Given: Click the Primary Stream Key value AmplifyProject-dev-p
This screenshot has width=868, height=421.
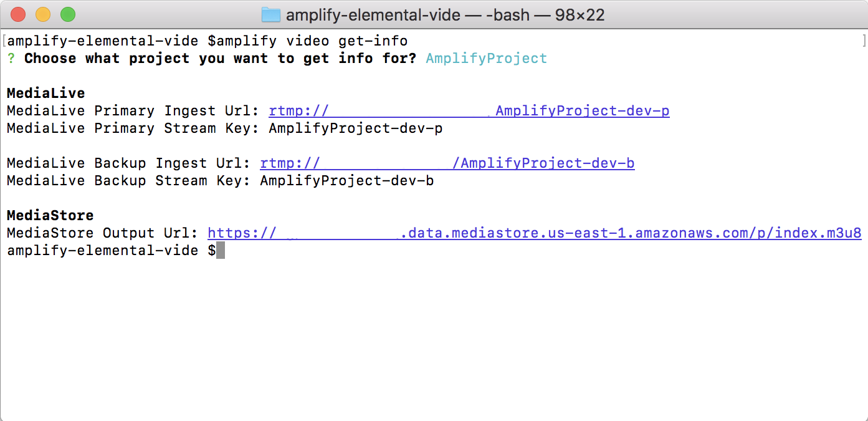Looking at the screenshot, I should pos(356,128).
